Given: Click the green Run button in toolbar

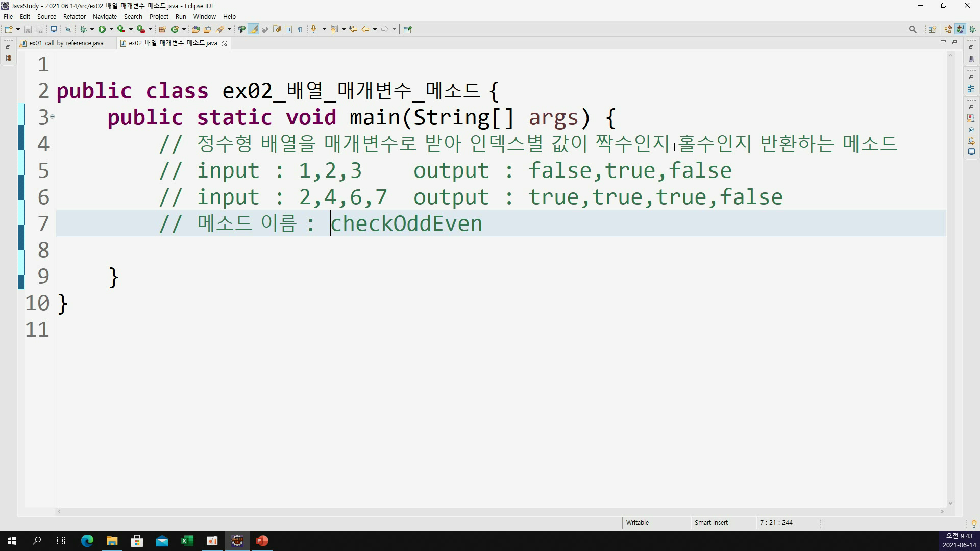Looking at the screenshot, I should pyautogui.click(x=102, y=29).
